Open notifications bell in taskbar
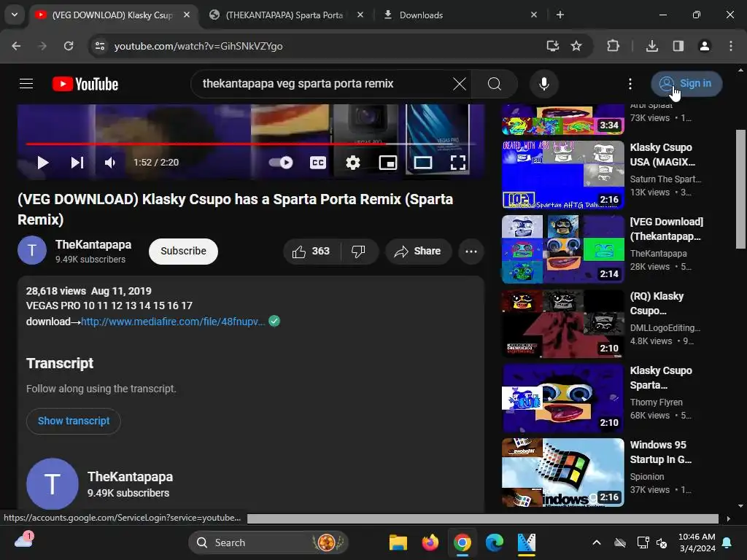 click(727, 542)
